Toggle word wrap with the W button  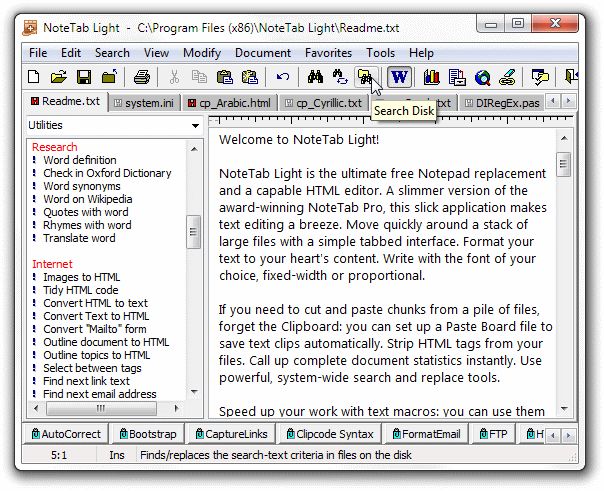(399, 77)
